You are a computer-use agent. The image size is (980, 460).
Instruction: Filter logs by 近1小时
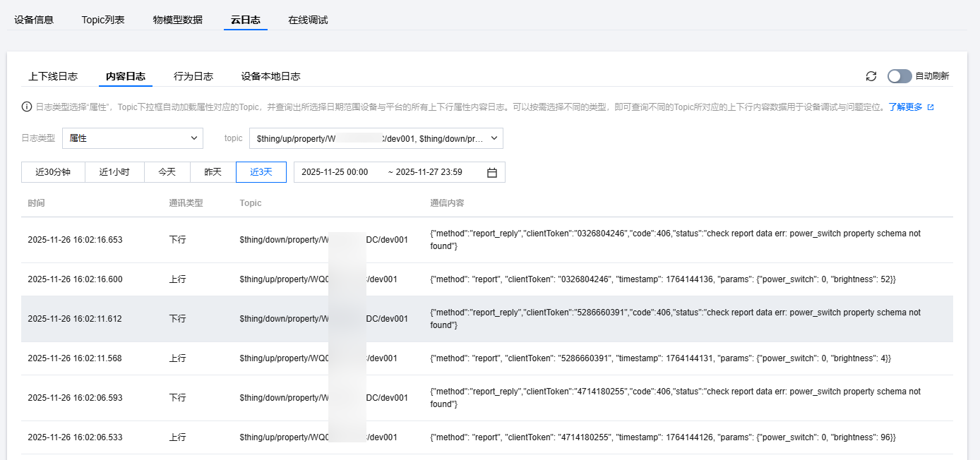tap(114, 172)
